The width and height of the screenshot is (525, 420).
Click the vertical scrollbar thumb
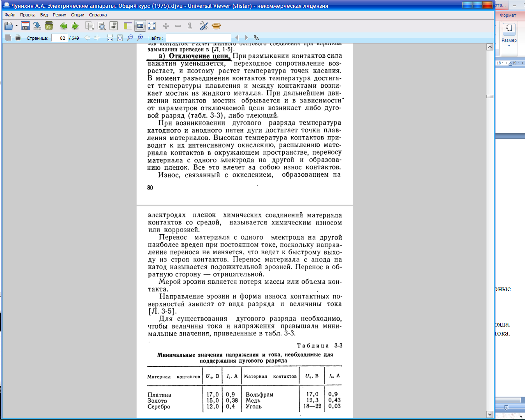[x=490, y=96]
